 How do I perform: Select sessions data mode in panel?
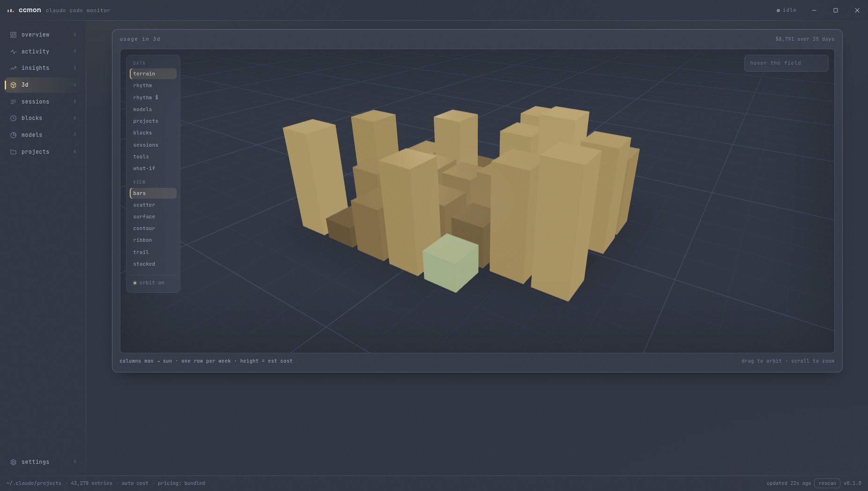(x=153, y=145)
